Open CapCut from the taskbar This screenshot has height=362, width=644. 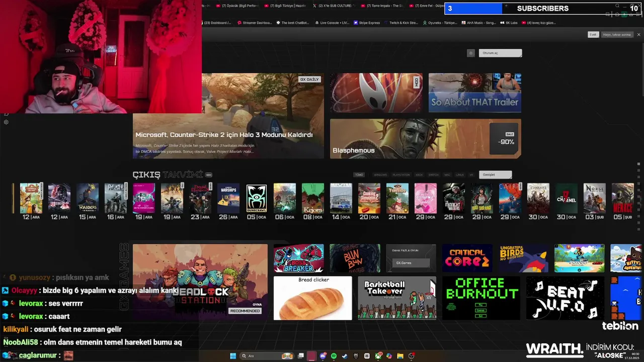pos(367,356)
